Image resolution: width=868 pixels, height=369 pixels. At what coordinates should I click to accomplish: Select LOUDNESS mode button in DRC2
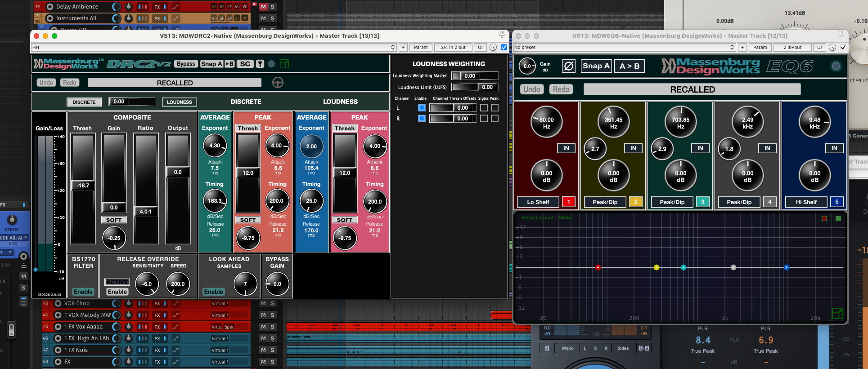(x=180, y=102)
